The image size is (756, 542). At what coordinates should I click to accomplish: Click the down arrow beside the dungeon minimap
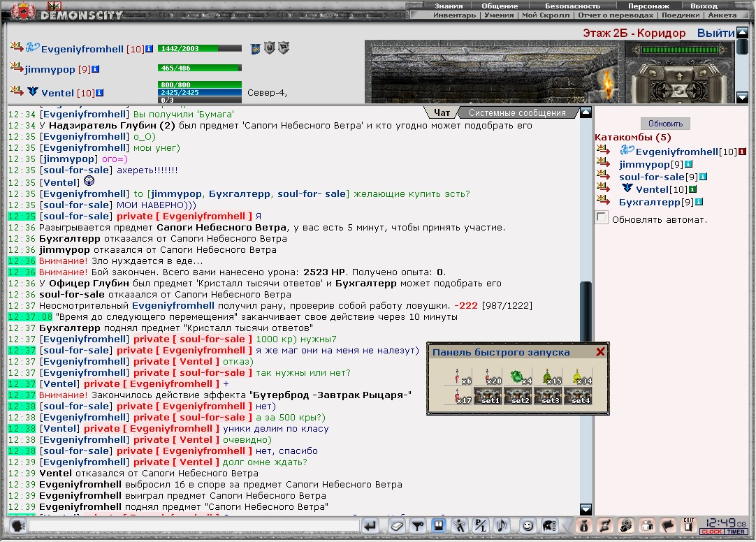pos(743,98)
